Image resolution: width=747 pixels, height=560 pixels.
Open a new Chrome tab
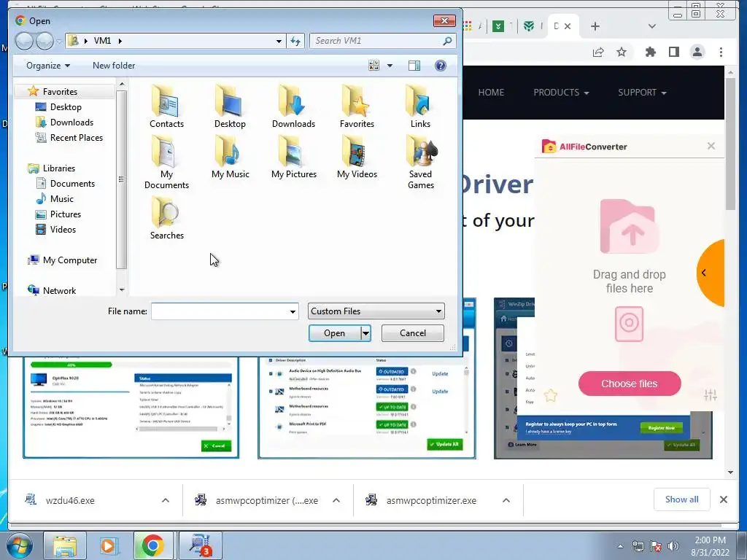coord(595,26)
